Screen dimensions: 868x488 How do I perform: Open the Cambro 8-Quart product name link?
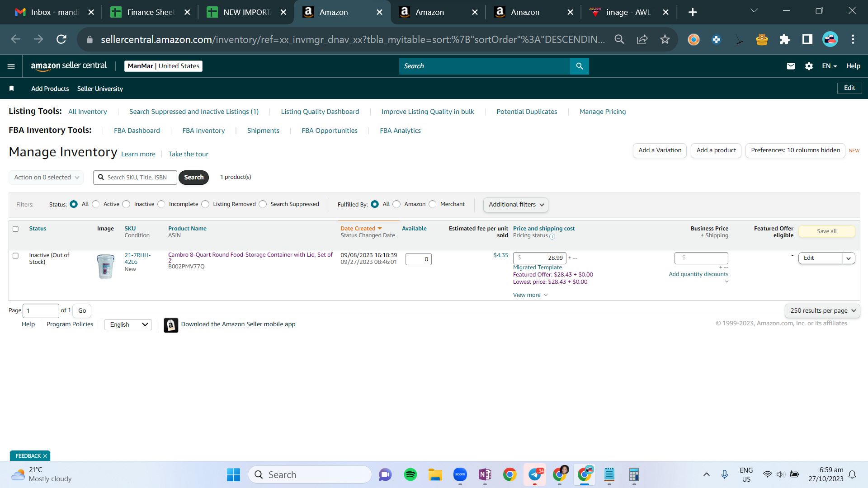[x=250, y=258]
